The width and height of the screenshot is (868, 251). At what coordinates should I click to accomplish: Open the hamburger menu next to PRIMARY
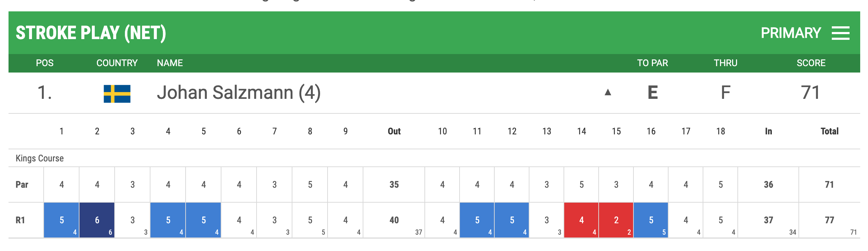840,33
